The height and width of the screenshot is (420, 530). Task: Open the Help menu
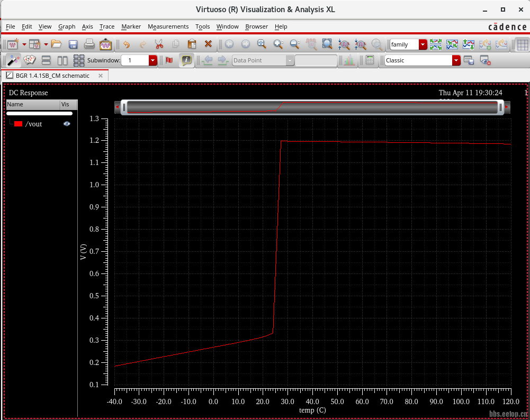[281, 26]
